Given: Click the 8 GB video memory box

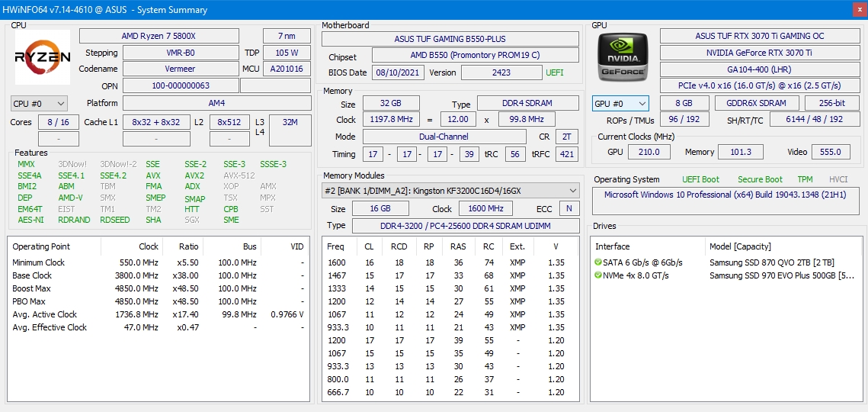Looking at the screenshot, I should pyautogui.click(x=685, y=104).
